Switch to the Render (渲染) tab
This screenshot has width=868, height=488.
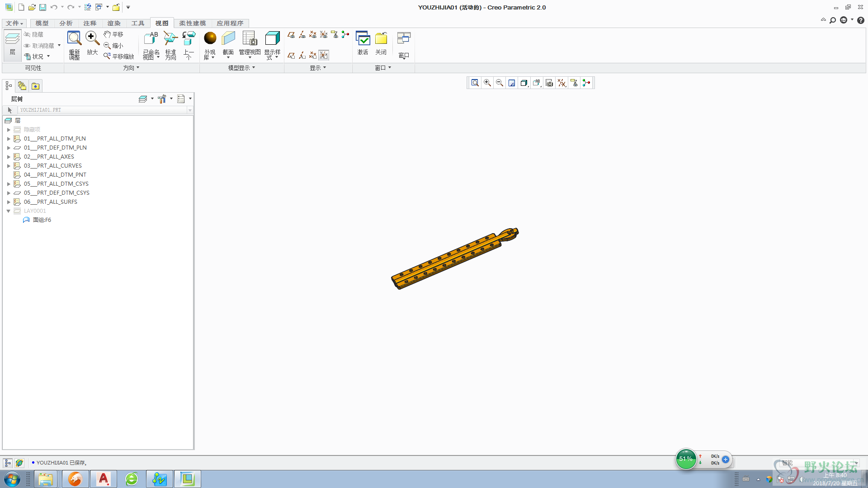click(x=113, y=23)
